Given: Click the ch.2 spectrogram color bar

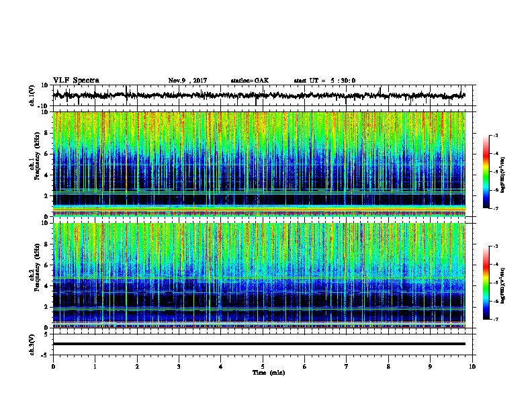Looking at the screenshot, I should coord(486,283).
